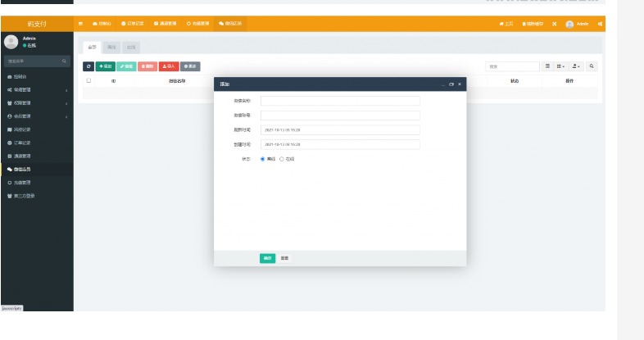
Task: Check the select-all checkbox in table header
Action: pos(88,81)
